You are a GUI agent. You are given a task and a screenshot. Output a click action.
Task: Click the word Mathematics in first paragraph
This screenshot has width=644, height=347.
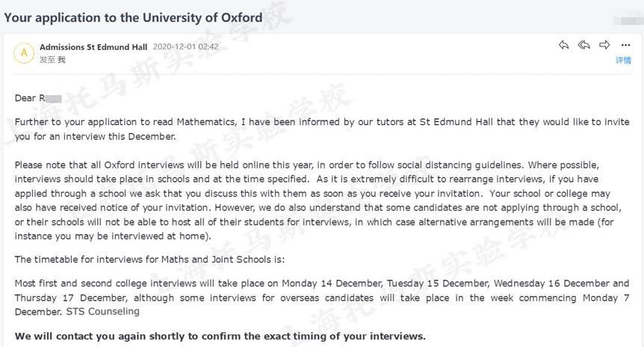click(205, 122)
